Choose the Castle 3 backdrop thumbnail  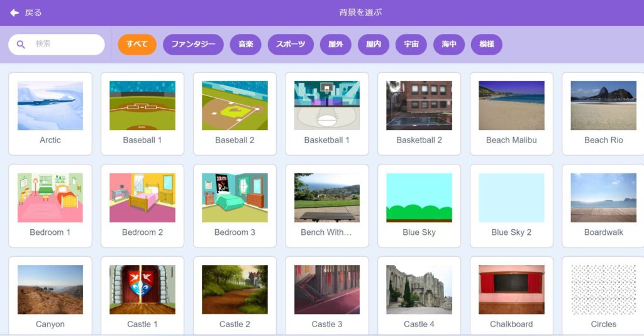click(x=327, y=290)
